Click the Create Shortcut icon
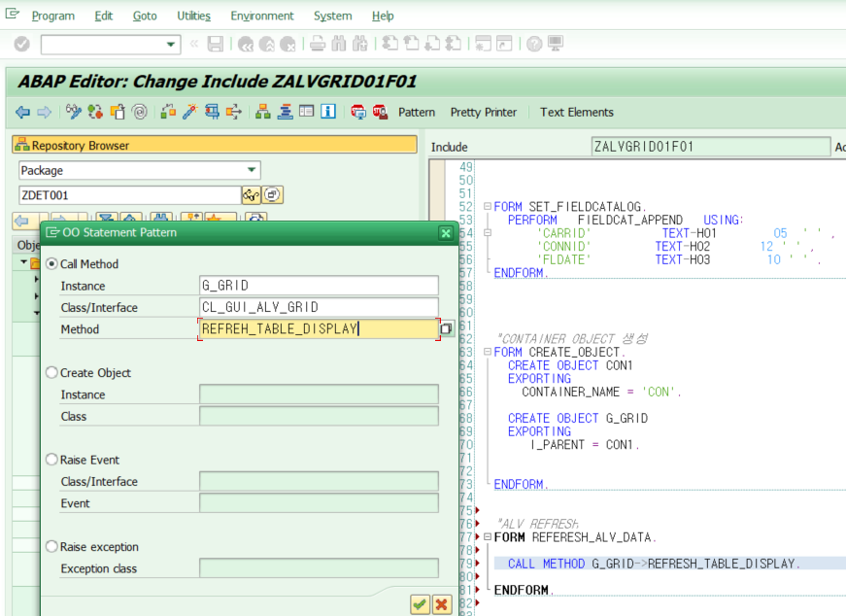The width and height of the screenshot is (846, 616). click(x=504, y=44)
